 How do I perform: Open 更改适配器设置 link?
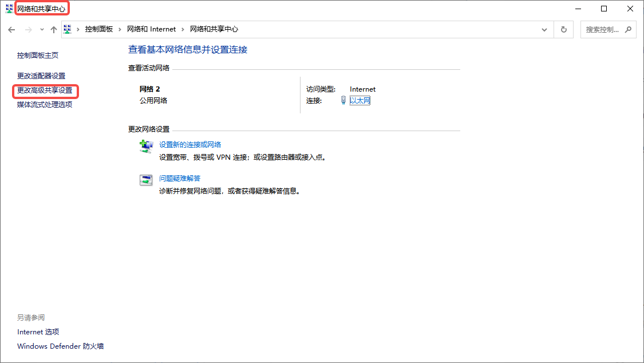coord(41,76)
